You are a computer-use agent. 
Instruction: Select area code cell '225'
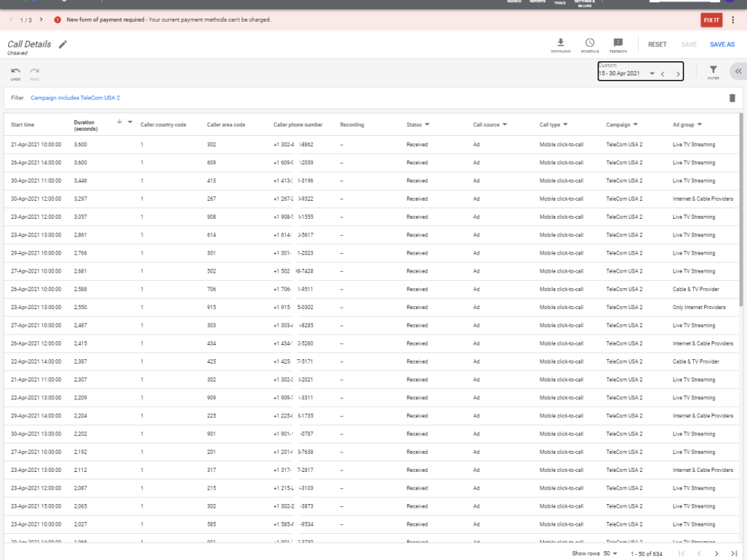(211, 416)
